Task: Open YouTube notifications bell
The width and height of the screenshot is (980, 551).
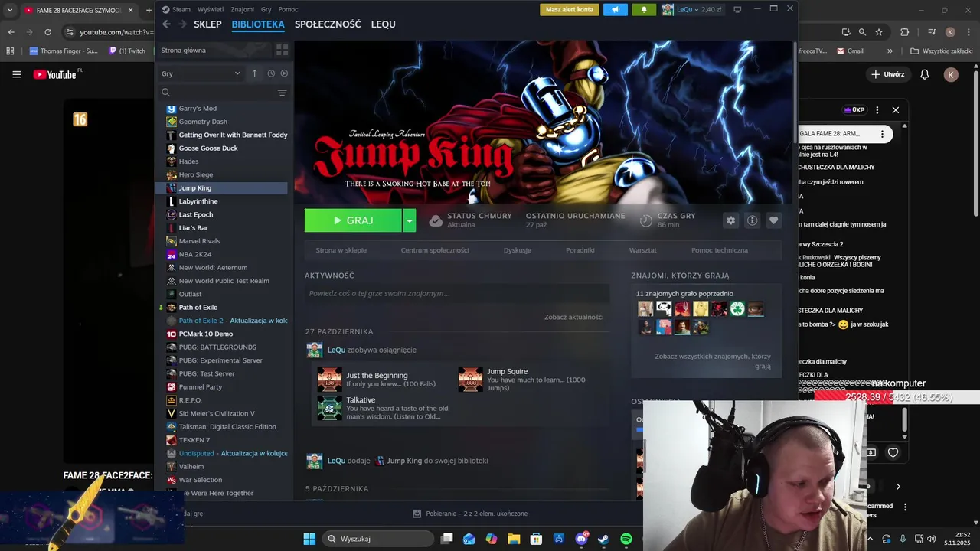Action: pyautogui.click(x=924, y=74)
